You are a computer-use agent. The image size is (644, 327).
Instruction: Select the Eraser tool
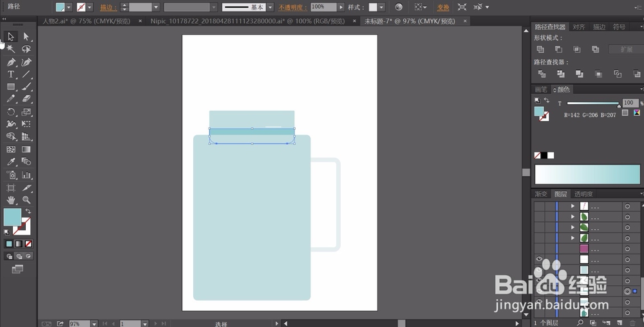click(26, 99)
